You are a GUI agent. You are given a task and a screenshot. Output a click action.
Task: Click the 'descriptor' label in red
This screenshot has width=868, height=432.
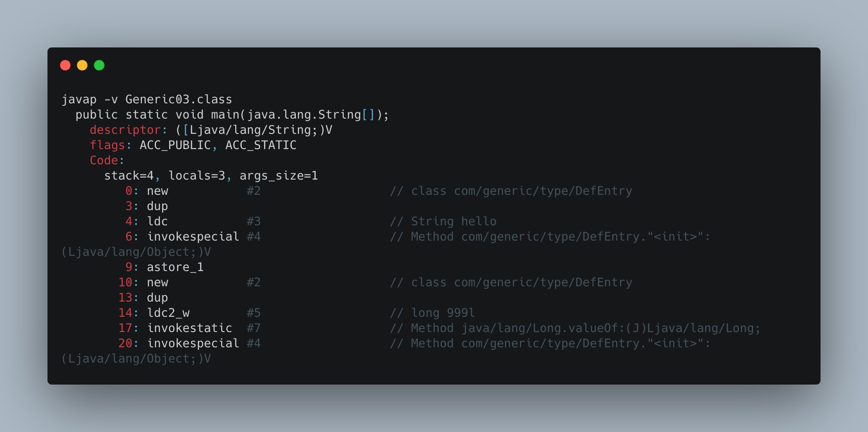point(125,130)
